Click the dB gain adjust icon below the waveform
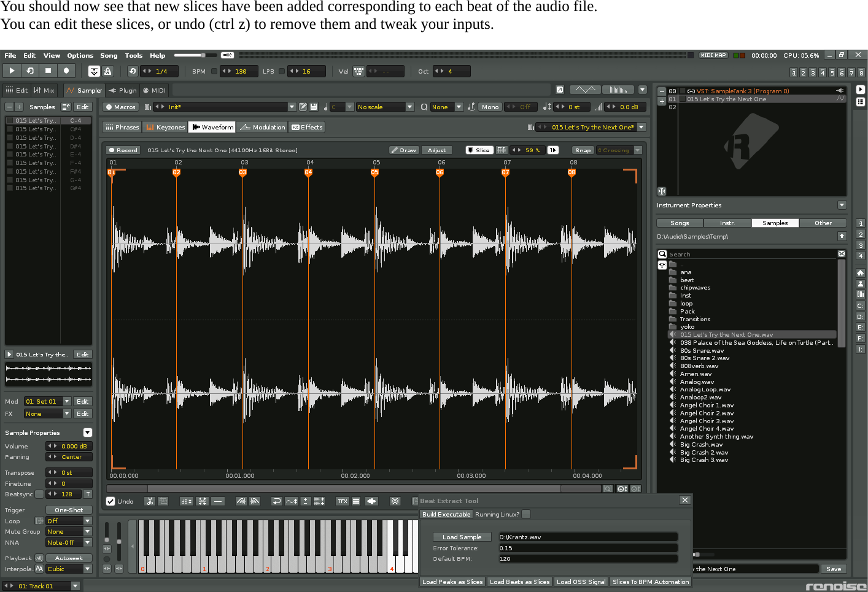 click(x=185, y=501)
